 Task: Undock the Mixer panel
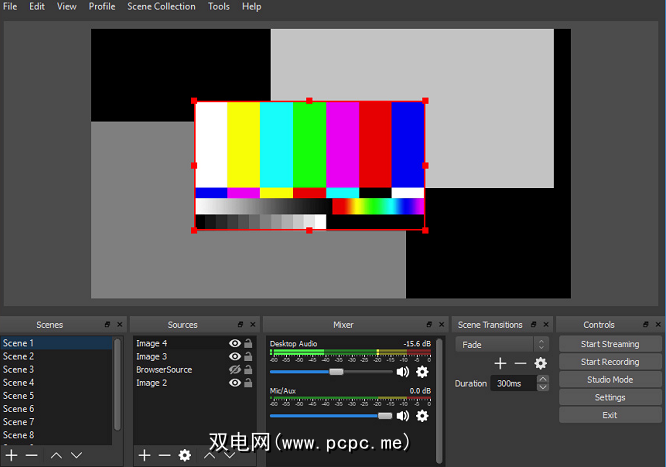click(429, 325)
